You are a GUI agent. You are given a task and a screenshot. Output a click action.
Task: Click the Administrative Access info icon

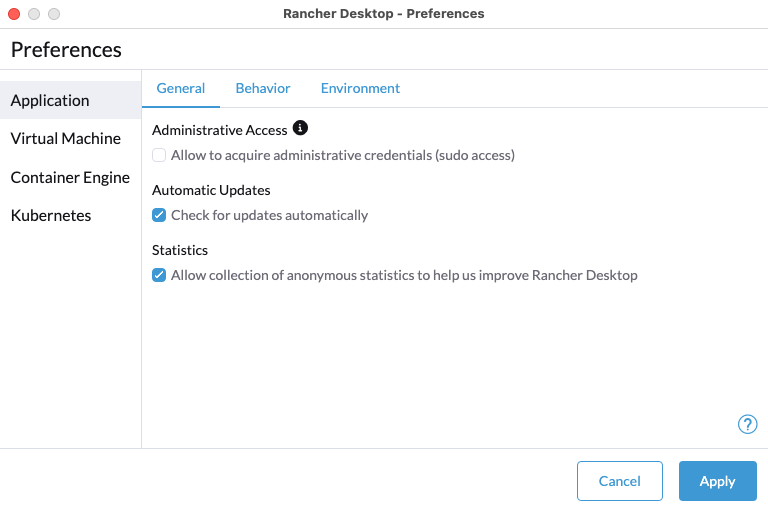click(x=300, y=129)
